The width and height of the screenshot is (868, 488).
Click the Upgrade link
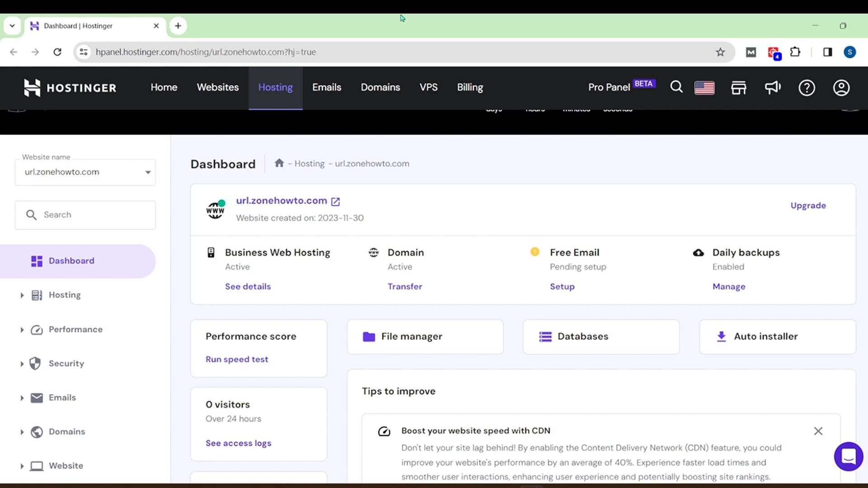(x=808, y=206)
